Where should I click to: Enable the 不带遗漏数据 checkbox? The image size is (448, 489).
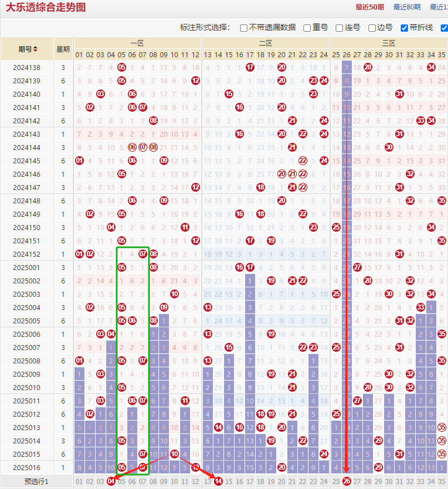coord(243,28)
